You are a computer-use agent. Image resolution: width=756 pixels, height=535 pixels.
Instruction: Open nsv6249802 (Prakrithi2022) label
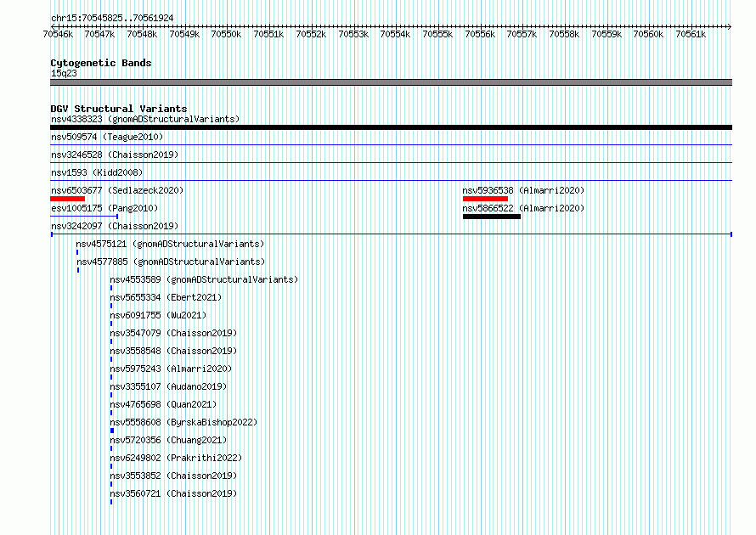[176, 458]
